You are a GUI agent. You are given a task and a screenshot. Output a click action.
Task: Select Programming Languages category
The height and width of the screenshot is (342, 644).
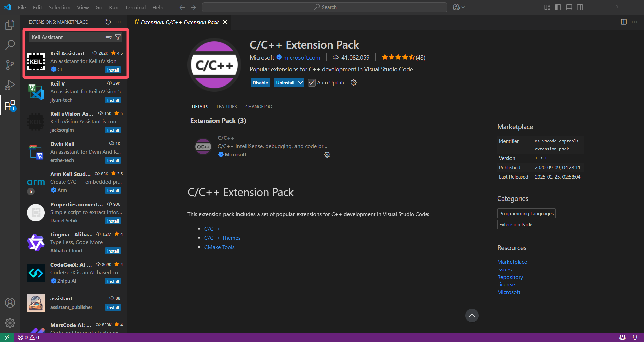[x=527, y=214]
